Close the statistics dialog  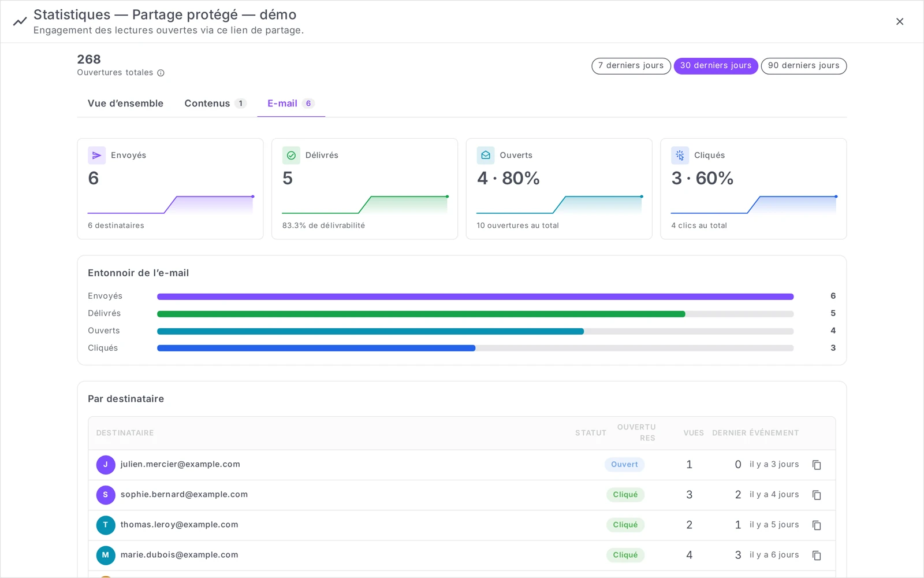900,21
